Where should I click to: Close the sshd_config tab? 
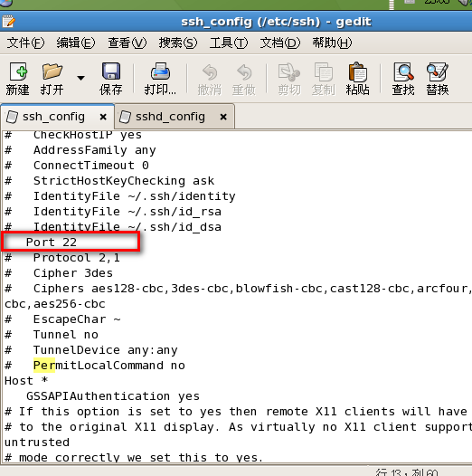coord(223,117)
